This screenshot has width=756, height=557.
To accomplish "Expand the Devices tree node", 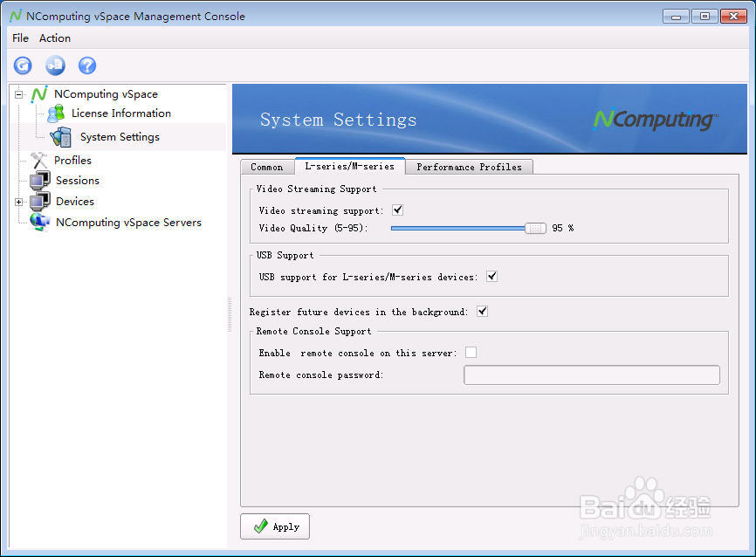I will click(19, 202).
